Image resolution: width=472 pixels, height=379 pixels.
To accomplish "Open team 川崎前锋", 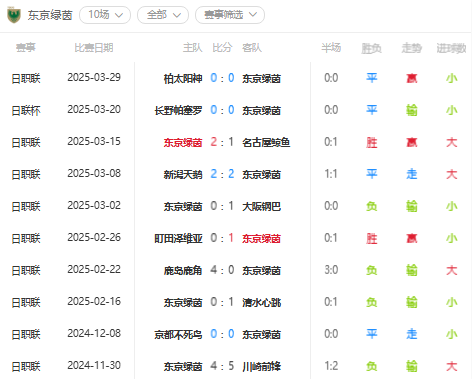I will 261,366.
